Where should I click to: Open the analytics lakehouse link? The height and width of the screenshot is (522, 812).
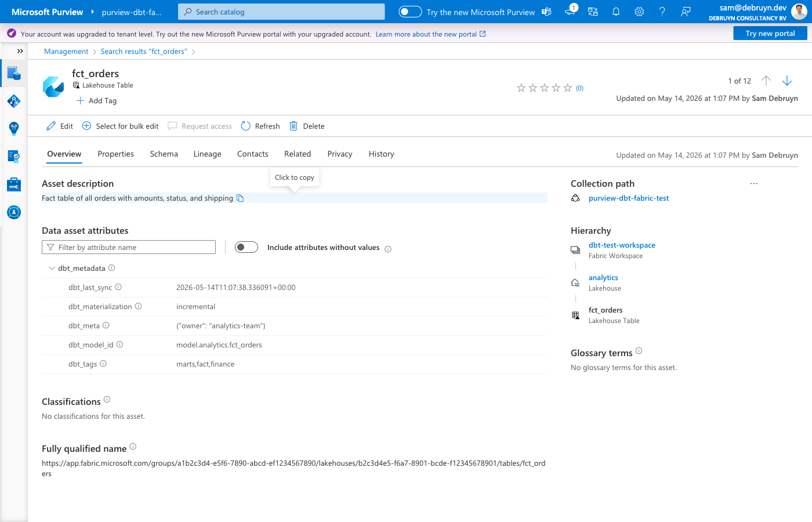[x=603, y=278]
